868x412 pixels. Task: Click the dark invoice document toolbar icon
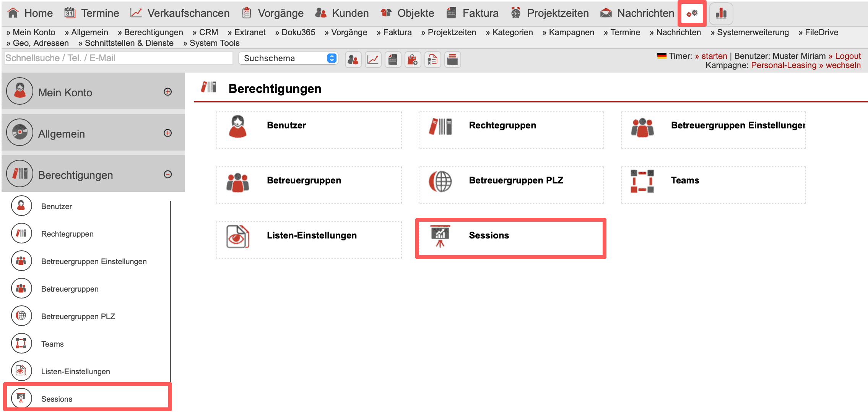tap(393, 60)
